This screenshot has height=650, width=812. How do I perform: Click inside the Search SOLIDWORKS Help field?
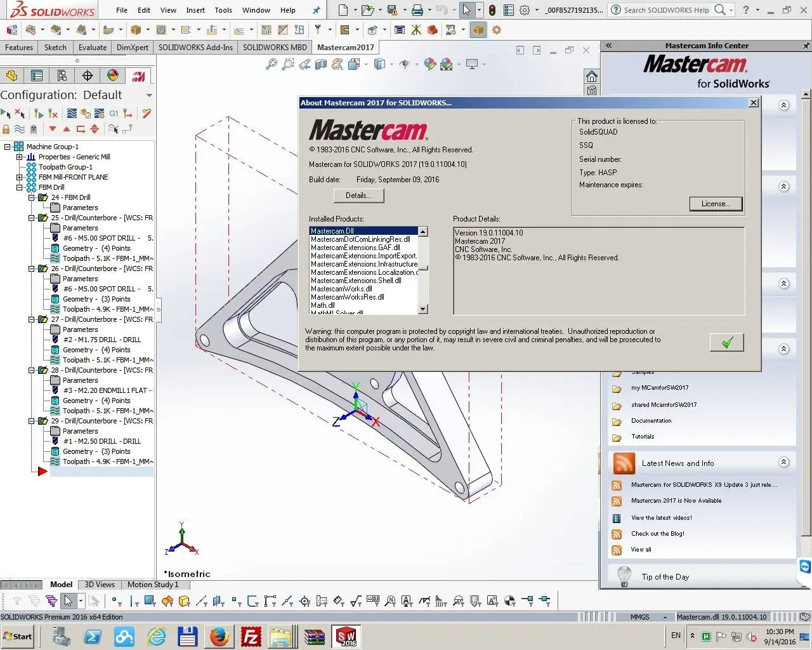coord(666,10)
